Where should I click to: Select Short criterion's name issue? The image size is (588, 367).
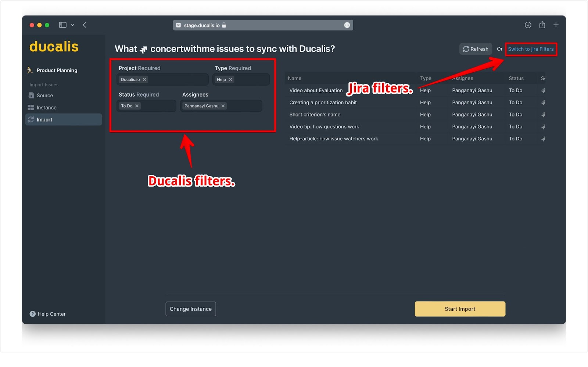point(315,115)
